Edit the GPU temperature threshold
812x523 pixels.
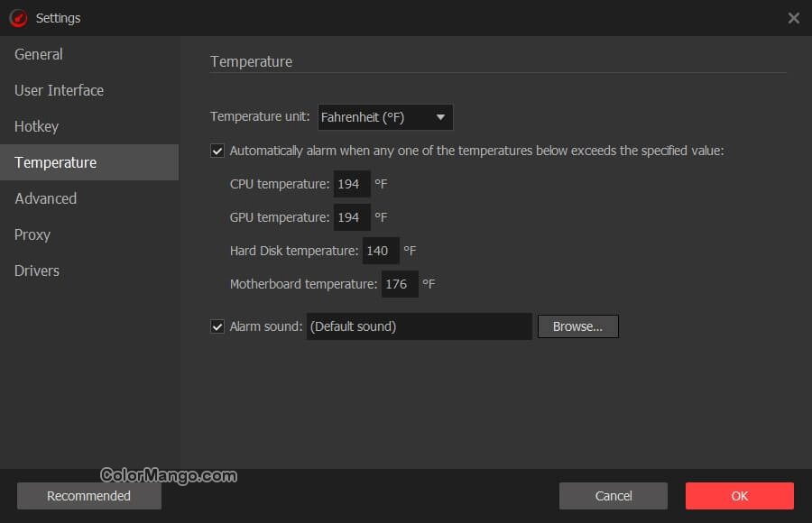click(352, 216)
